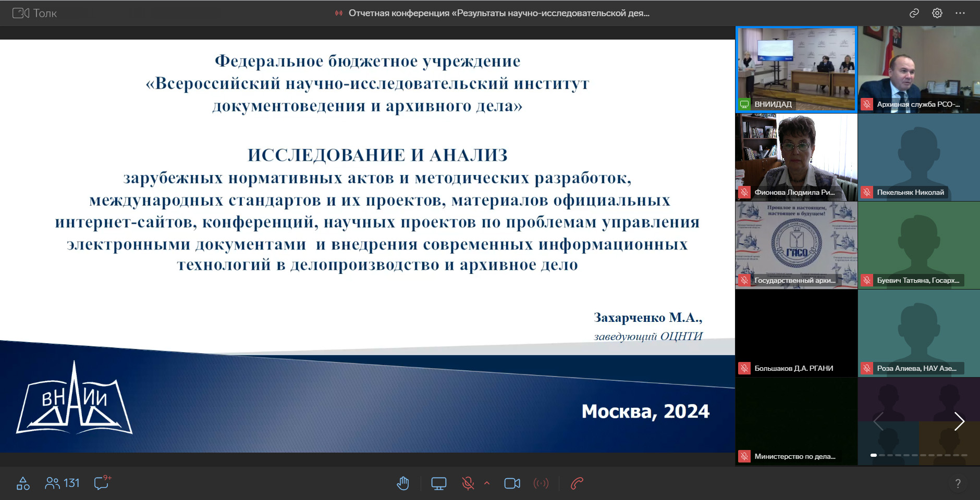
Task: Open the three-dot more options menu
Action: click(x=960, y=13)
